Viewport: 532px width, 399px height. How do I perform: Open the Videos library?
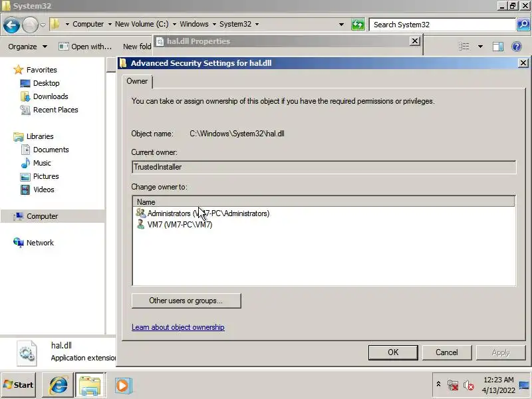tap(37, 190)
